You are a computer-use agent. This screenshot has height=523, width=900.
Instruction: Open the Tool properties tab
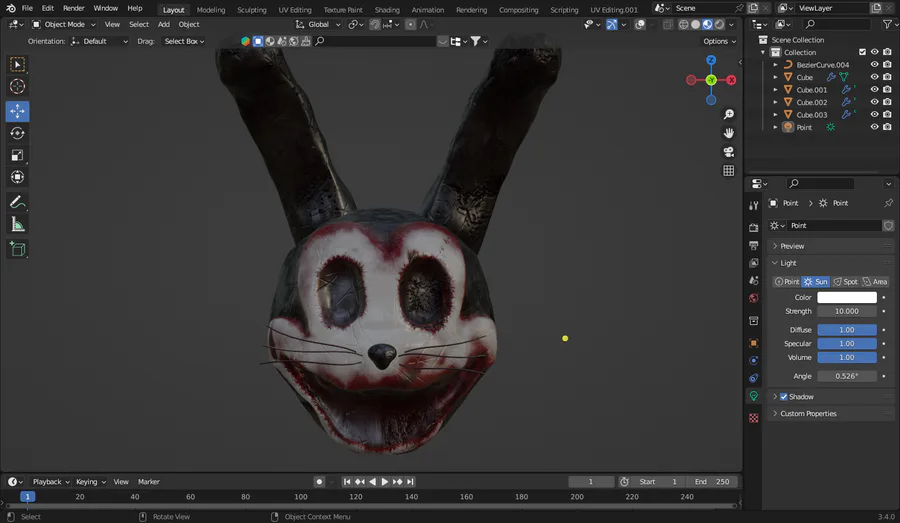tap(754, 206)
